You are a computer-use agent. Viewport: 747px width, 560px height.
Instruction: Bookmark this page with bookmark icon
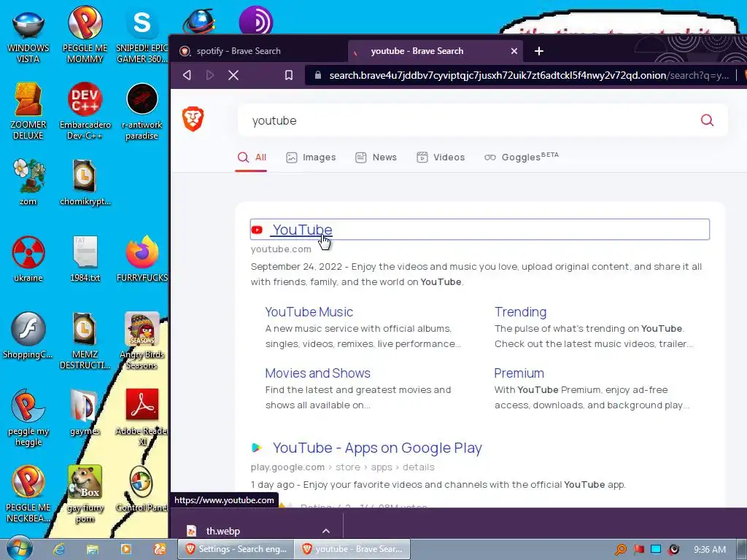(289, 75)
